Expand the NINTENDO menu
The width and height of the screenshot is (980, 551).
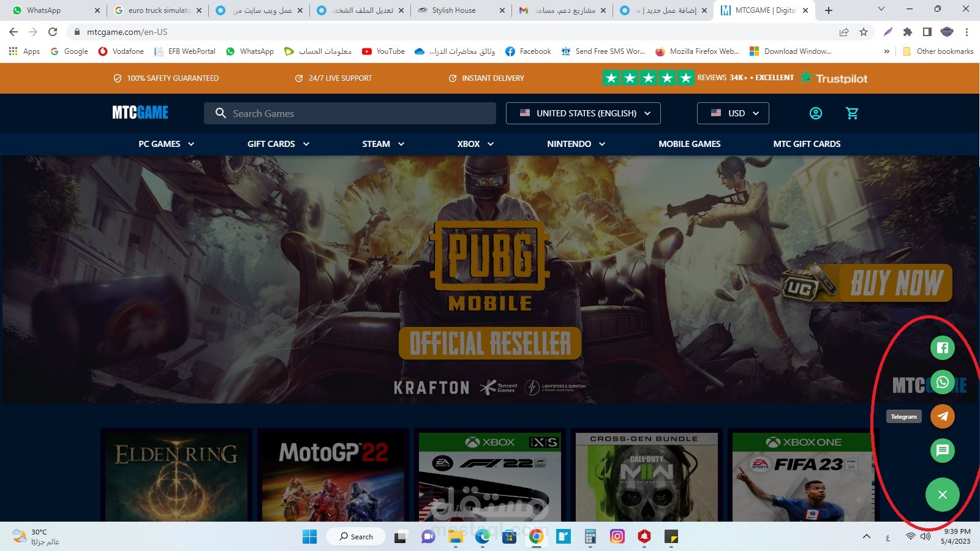tap(576, 144)
